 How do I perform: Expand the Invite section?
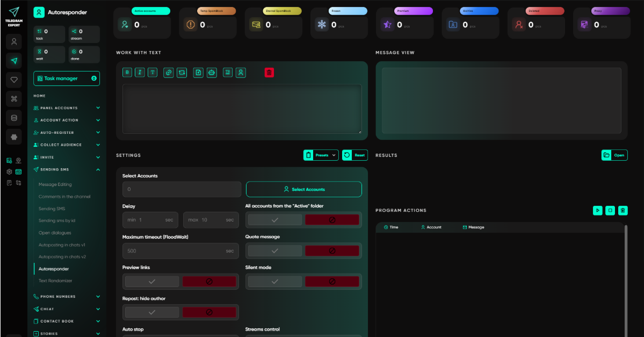point(67,157)
